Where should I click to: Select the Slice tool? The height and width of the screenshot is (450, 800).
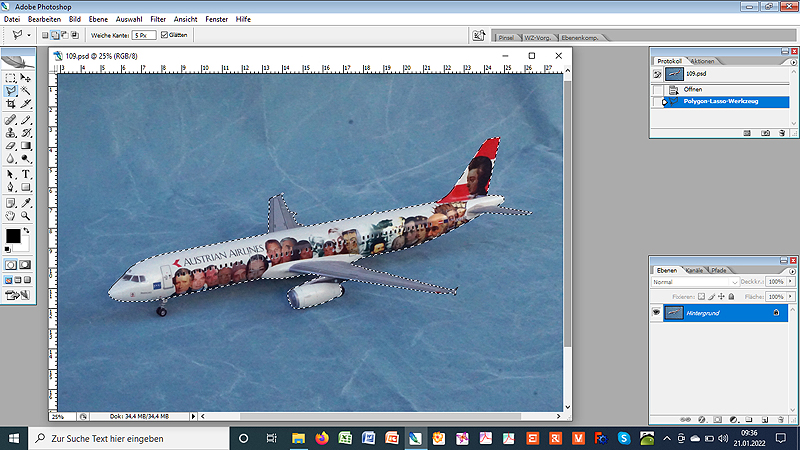click(26, 104)
